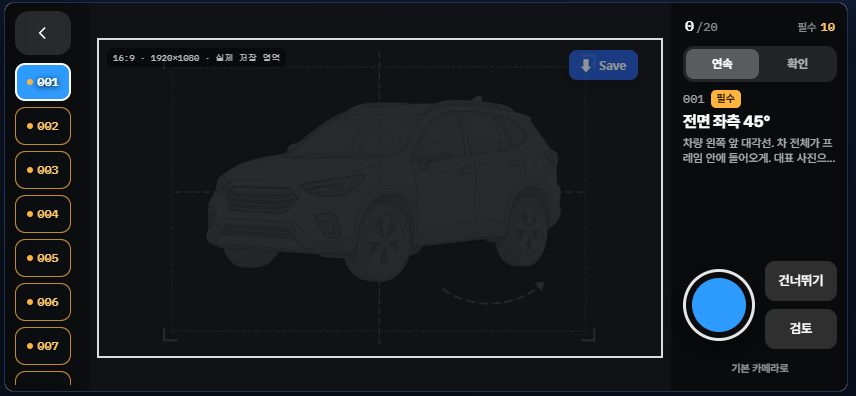Viewport: 856px width, 396px height.
Task: Click the 0/20 progress counter
Action: pyautogui.click(x=701, y=27)
